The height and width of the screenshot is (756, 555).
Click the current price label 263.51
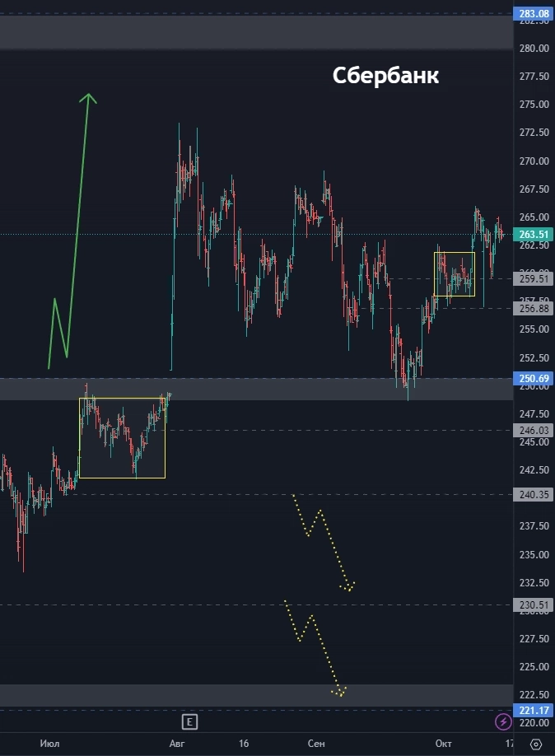[534, 235]
